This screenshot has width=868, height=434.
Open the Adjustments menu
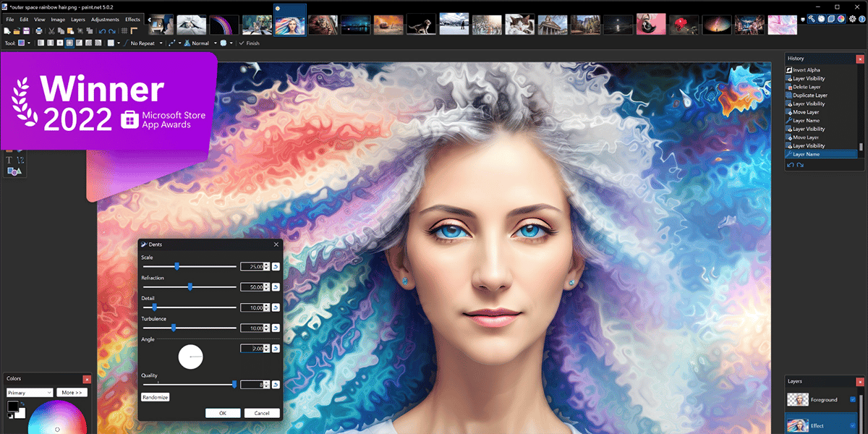106,20
